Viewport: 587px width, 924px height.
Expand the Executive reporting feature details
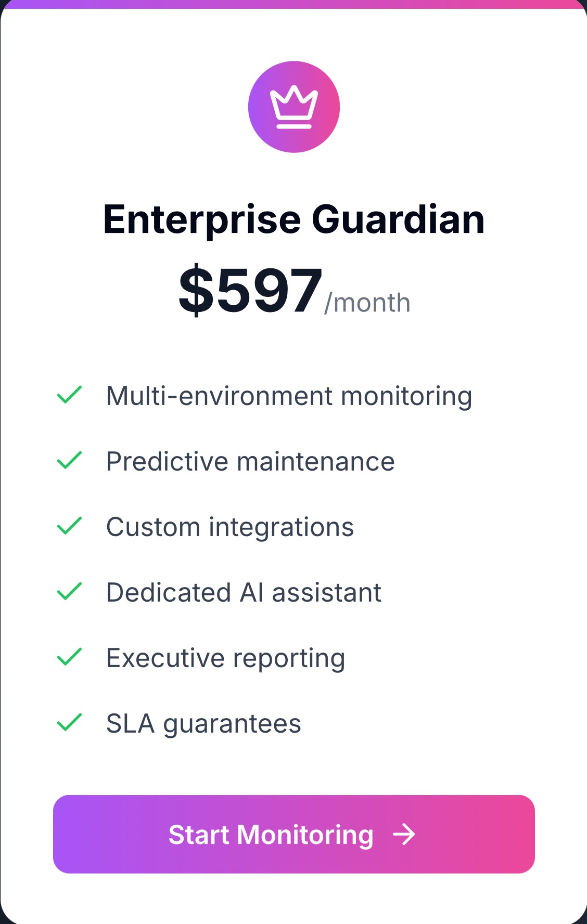[225, 657]
